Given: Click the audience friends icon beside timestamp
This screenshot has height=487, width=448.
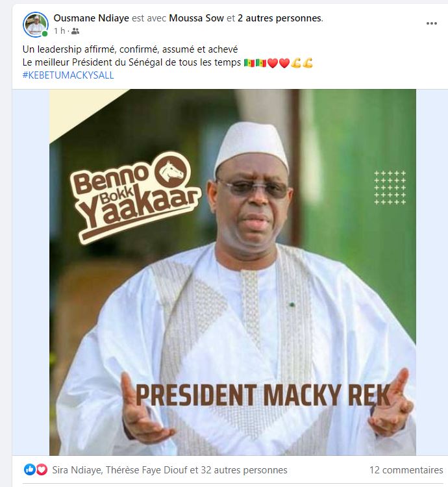Looking at the screenshot, I should click(75, 31).
